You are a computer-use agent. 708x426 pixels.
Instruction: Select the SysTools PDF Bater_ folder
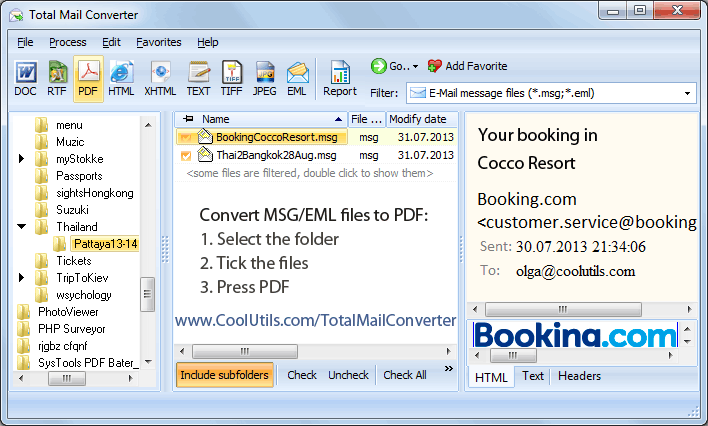click(x=88, y=363)
